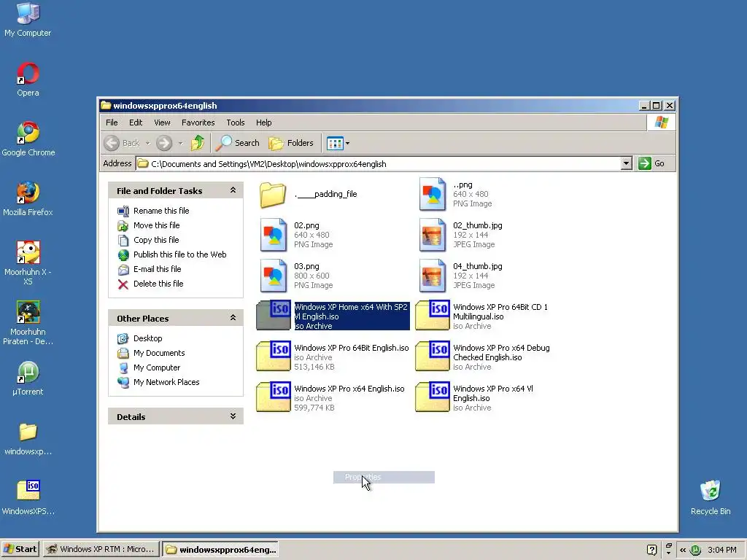Select the Recycle Bin desktop icon

tap(711, 491)
